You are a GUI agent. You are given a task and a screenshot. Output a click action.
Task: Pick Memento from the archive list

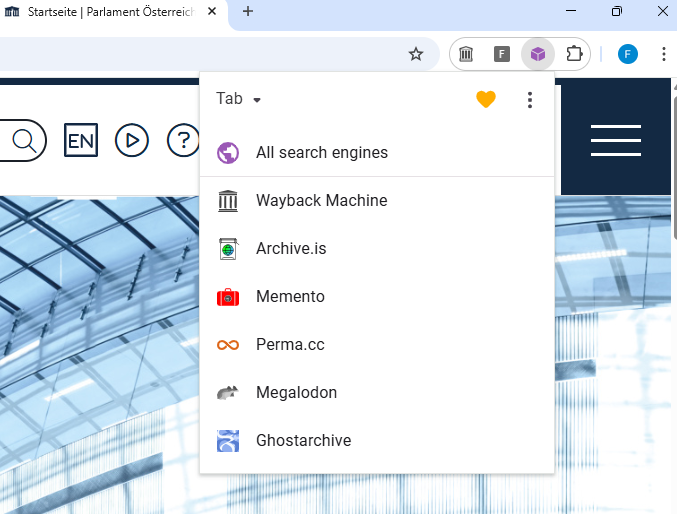pos(290,297)
